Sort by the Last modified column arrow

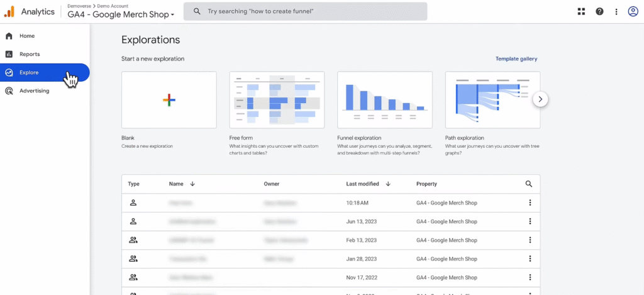click(x=388, y=184)
